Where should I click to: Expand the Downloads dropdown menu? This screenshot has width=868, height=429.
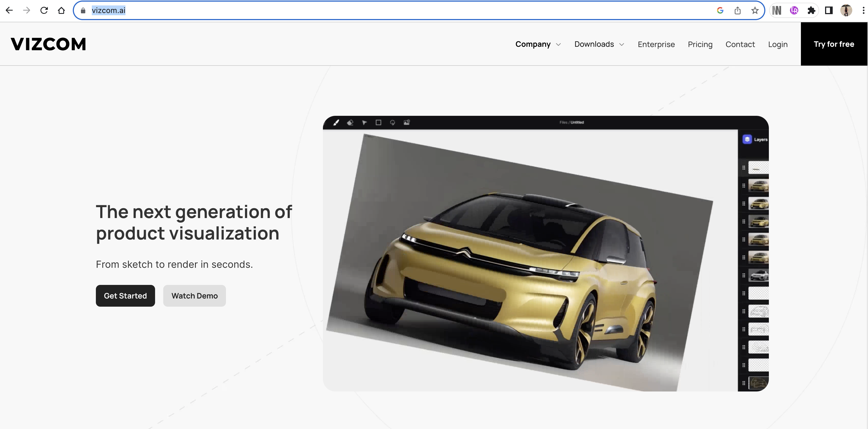tap(599, 44)
